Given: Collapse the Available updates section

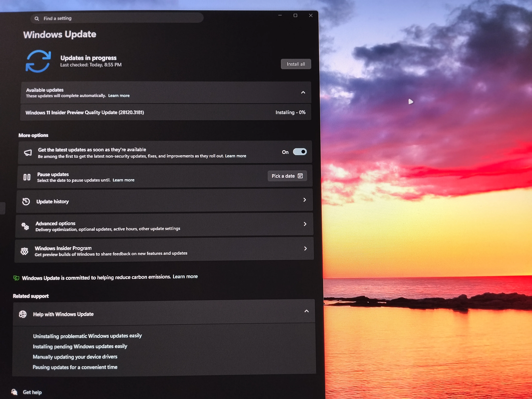Looking at the screenshot, I should pyautogui.click(x=303, y=92).
